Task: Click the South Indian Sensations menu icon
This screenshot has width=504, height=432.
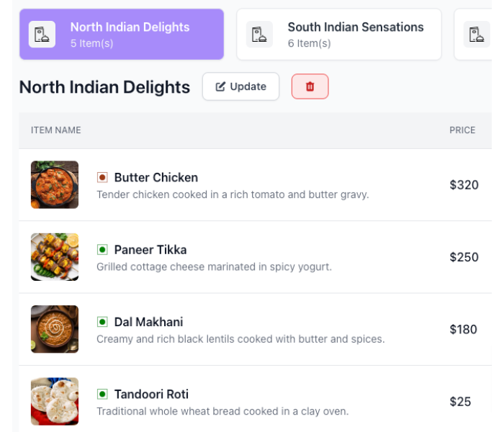Action: pyautogui.click(x=259, y=35)
